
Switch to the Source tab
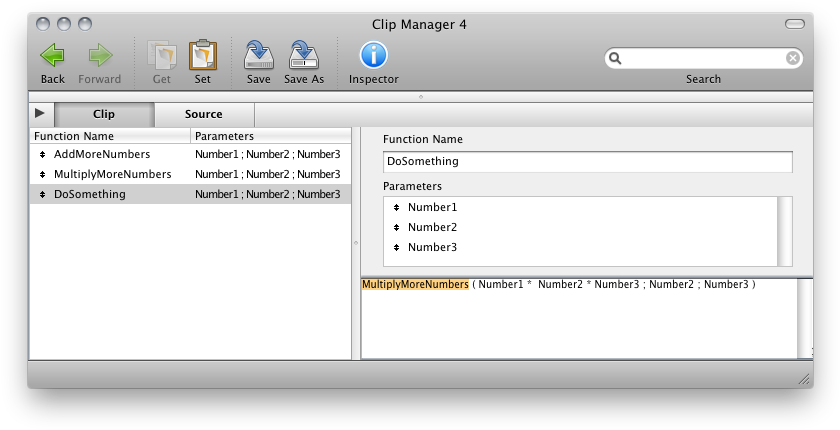click(x=204, y=114)
